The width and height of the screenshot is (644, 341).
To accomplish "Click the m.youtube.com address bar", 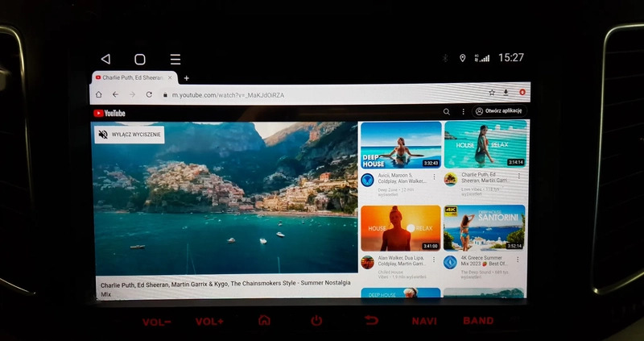I will pos(228,95).
